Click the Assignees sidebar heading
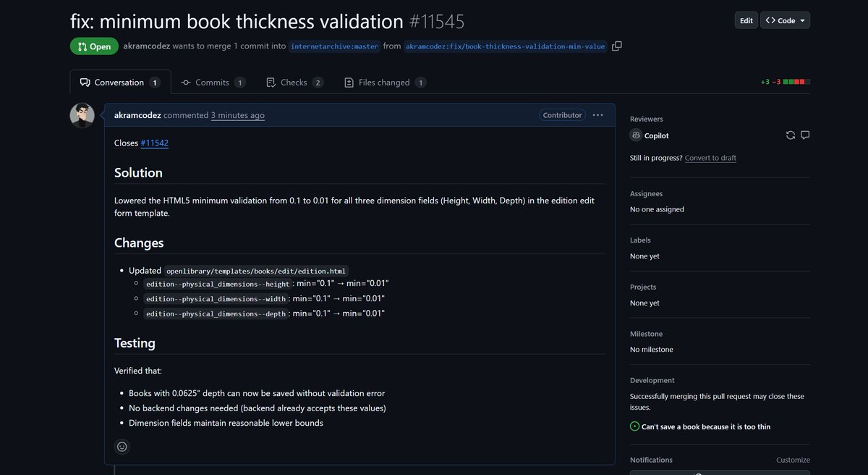868x475 pixels. click(646, 194)
